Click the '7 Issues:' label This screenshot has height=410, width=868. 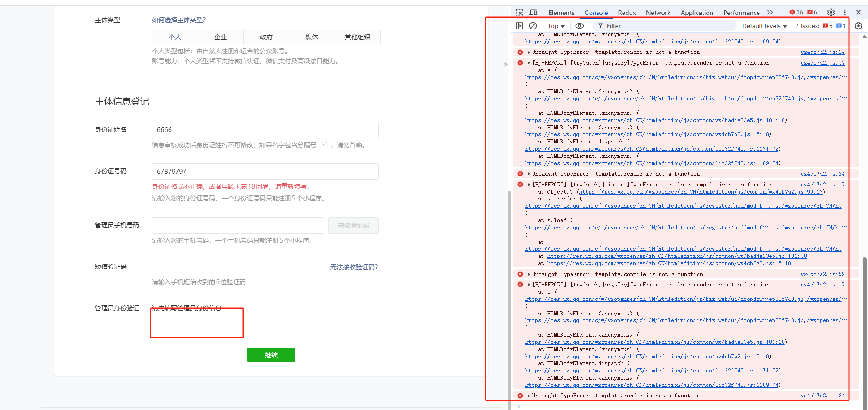coord(807,26)
